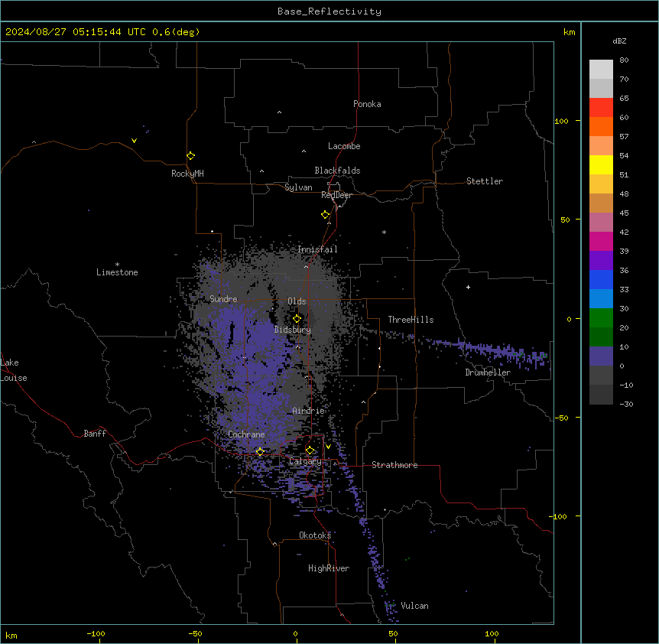659x644 pixels.
Task: Click the Lacombe city label
Action: point(344,146)
